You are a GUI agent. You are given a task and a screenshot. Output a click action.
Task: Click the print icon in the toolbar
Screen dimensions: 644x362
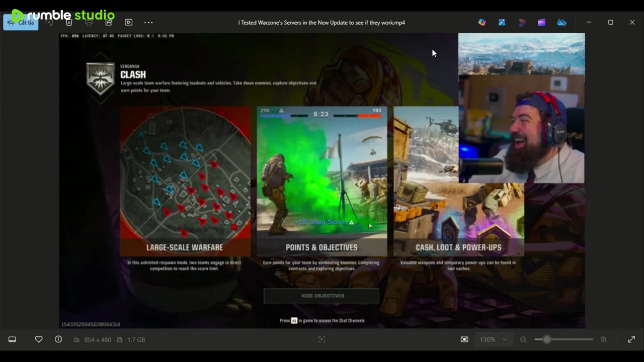coord(89,22)
